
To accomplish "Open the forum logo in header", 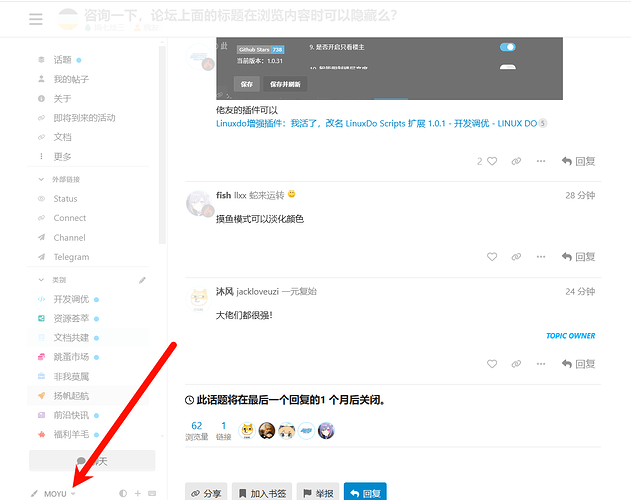I will (x=68, y=19).
